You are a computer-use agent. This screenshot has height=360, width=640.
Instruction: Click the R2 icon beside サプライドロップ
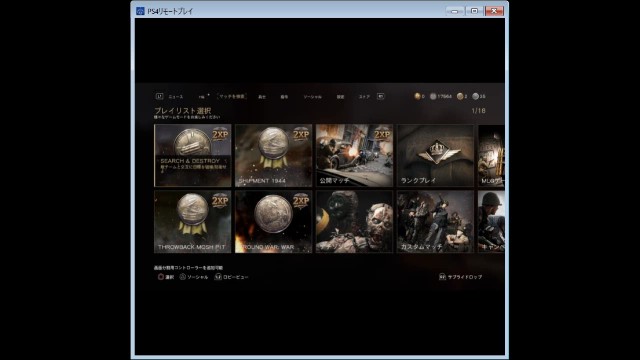pyautogui.click(x=442, y=277)
